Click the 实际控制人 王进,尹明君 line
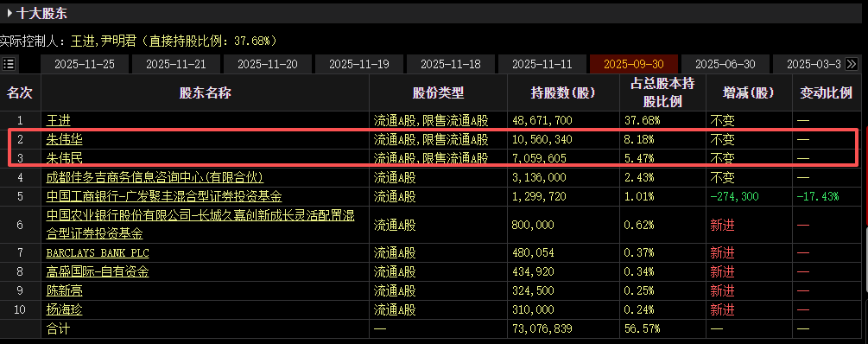The image size is (868, 344). 138,41
